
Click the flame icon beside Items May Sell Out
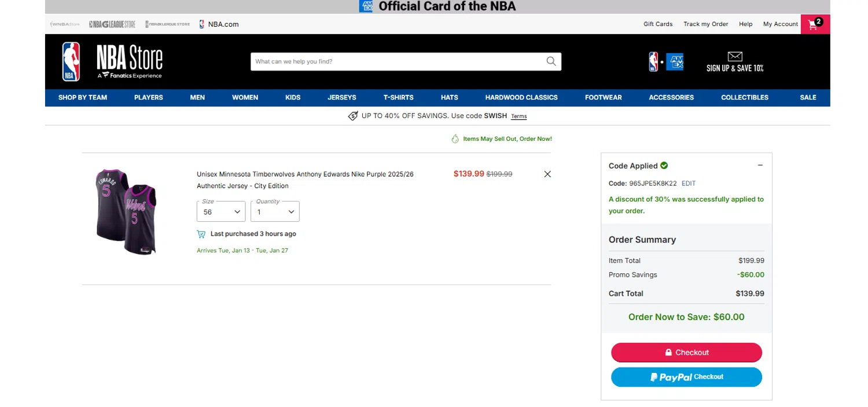tap(455, 139)
